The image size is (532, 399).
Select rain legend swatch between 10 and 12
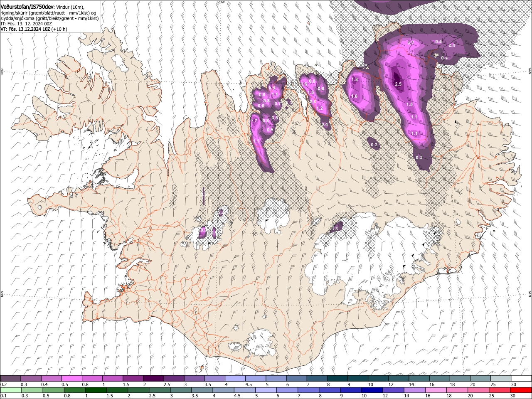(x=372, y=390)
